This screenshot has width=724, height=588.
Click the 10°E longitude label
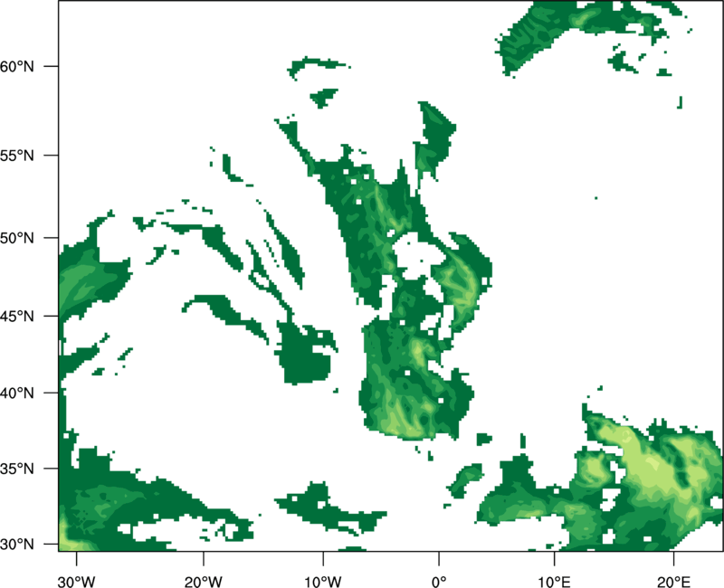[x=554, y=582]
